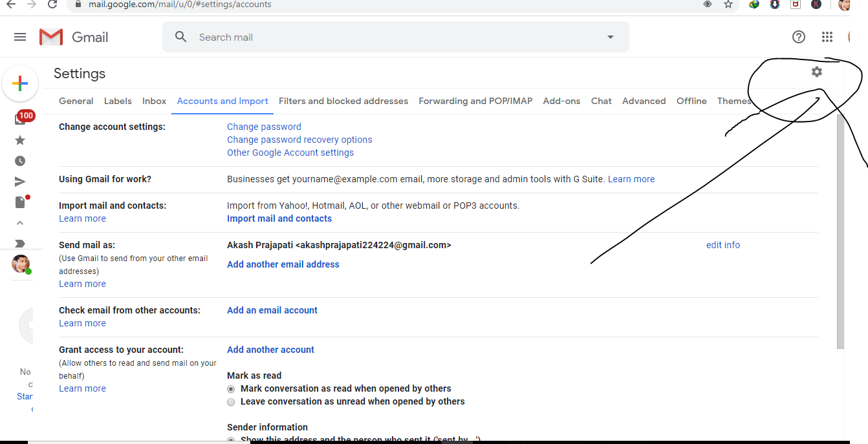The image size is (868, 444).
Task: Click edit info for Akash Prajapati
Action: click(x=723, y=245)
